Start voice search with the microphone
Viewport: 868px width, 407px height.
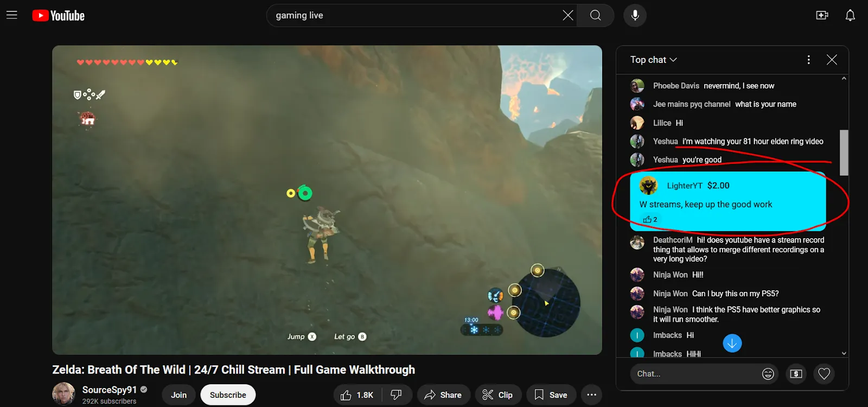pyautogui.click(x=635, y=15)
